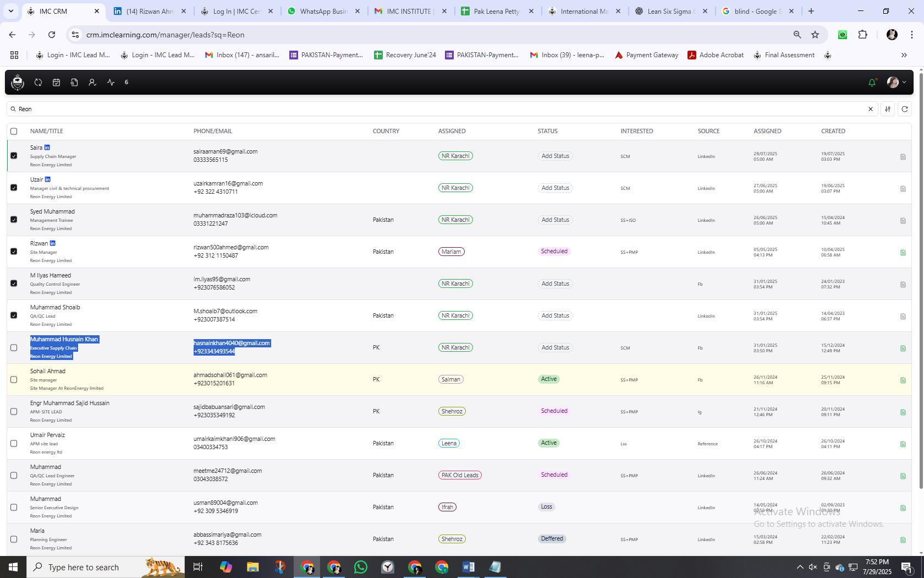Viewport: 924px width, 578px height.
Task: Click the Windows taskbar search box
Action: click(106, 567)
